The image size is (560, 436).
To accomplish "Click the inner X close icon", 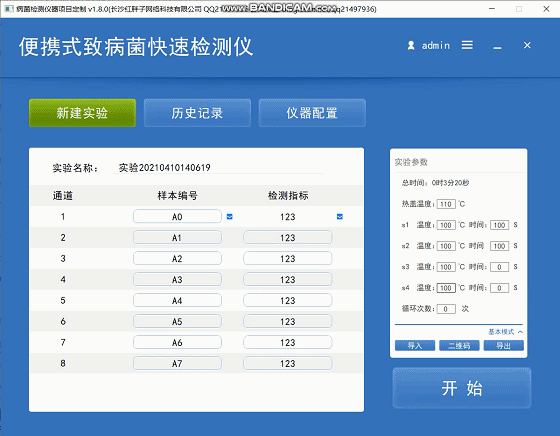I will pyautogui.click(x=527, y=45).
